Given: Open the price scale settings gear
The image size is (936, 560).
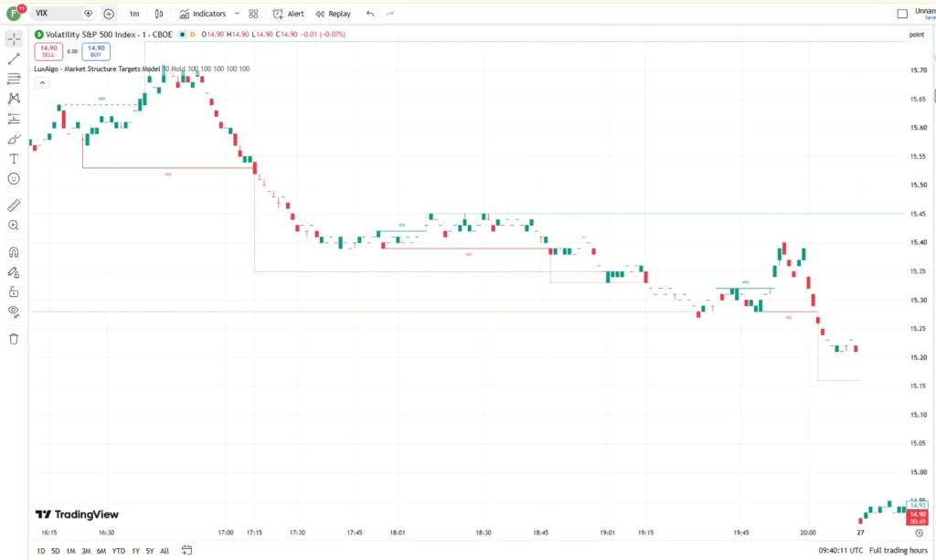Looking at the screenshot, I should tap(920, 534).
